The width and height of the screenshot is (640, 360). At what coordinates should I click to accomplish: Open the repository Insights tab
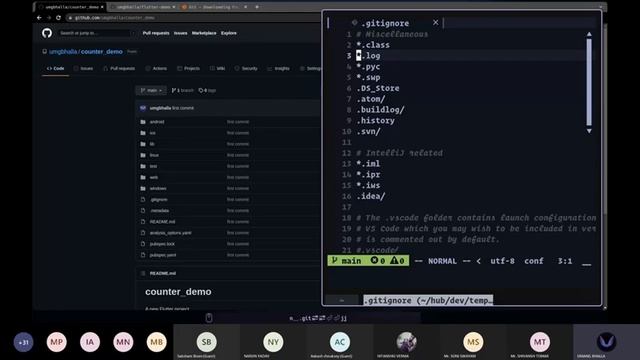pos(278,69)
